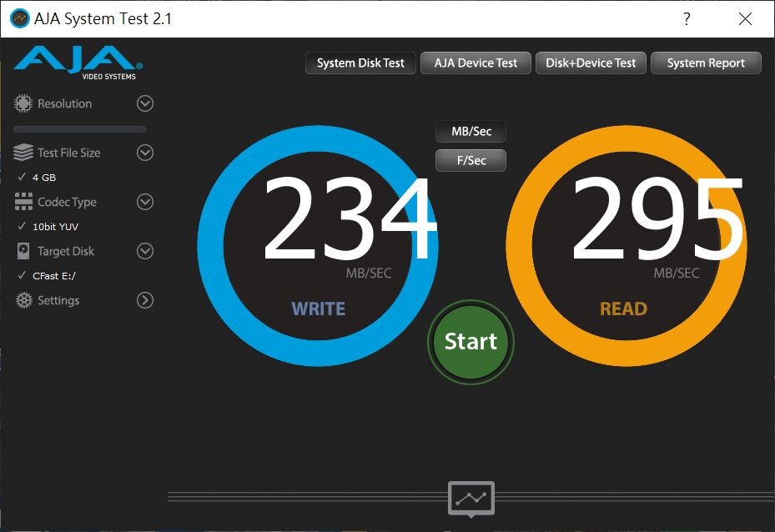The height and width of the screenshot is (532, 775).
Task: Expand the Target Disk chevron
Action: (x=145, y=251)
